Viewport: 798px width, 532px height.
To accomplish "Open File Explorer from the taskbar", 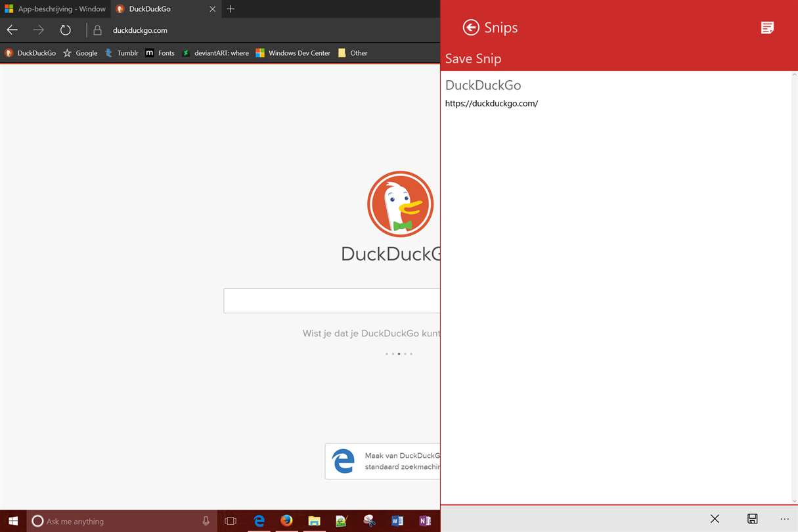I will [314, 521].
